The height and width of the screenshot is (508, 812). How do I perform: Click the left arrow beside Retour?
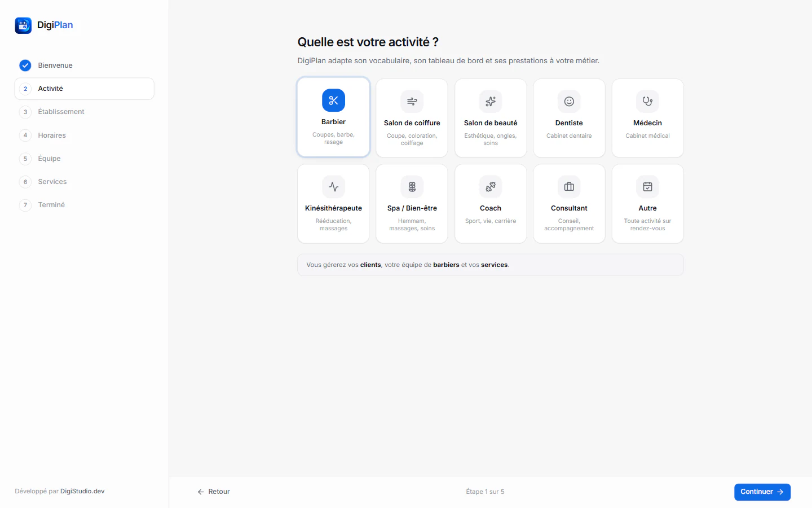pyautogui.click(x=201, y=492)
